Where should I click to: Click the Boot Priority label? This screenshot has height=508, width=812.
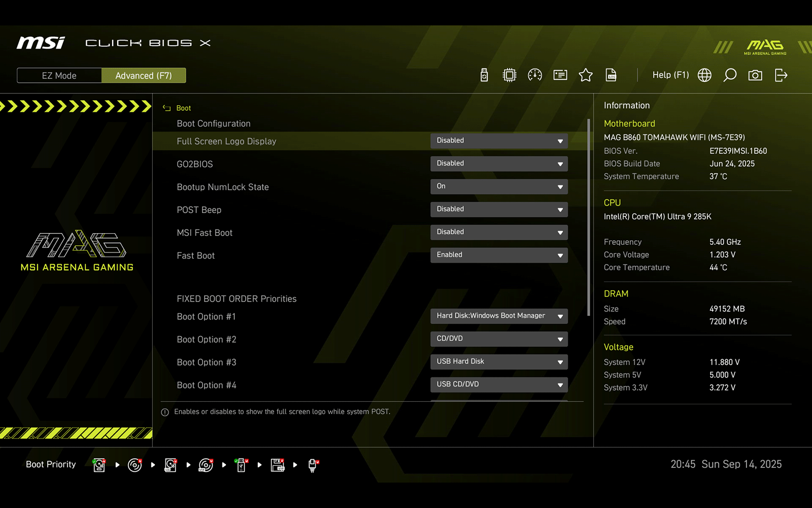pyautogui.click(x=51, y=464)
